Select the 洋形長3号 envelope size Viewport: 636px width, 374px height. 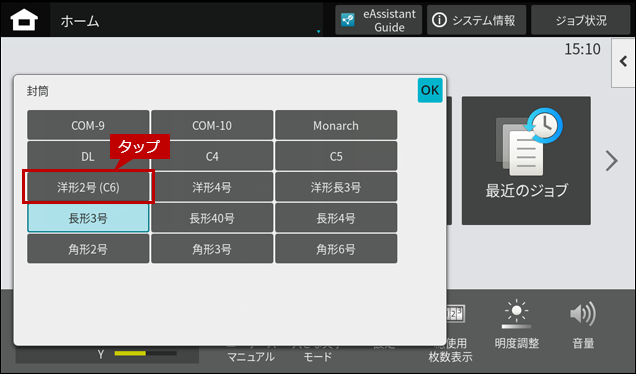(x=336, y=187)
